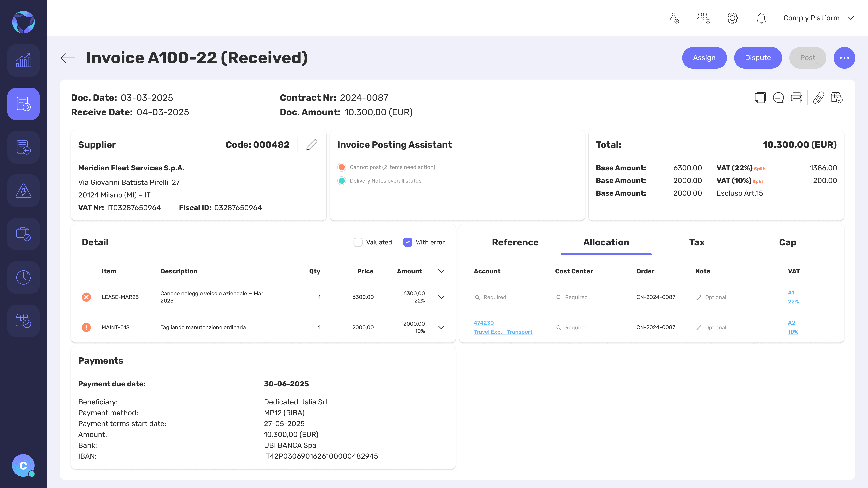This screenshot has height=488, width=868.
Task: Click the order CN-2024-0087 in LEASE-MAR25 row
Action: click(x=655, y=297)
